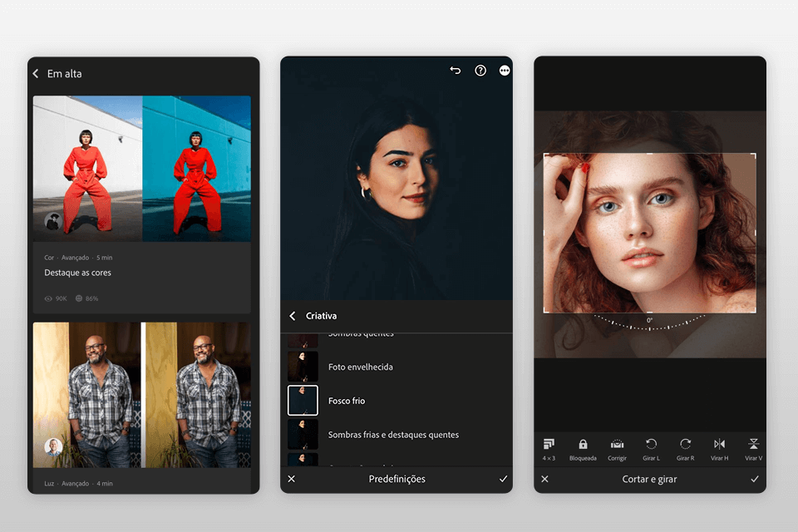Select the Destaque as cores title
Image resolution: width=798 pixels, height=532 pixels.
77,273
